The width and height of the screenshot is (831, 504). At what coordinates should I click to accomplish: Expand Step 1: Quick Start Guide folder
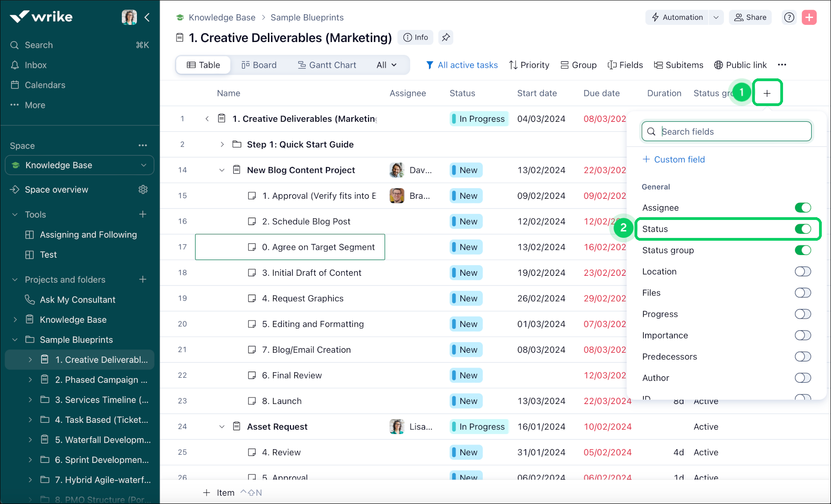coord(222,145)
